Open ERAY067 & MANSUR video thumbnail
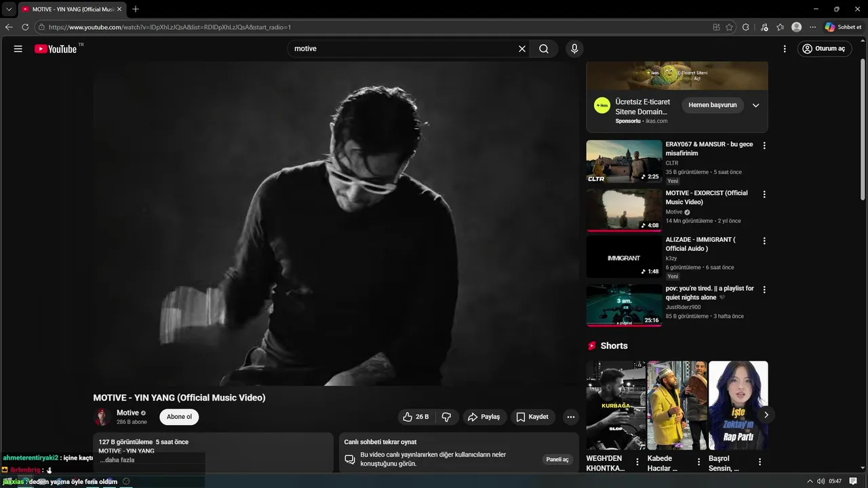 624,161
